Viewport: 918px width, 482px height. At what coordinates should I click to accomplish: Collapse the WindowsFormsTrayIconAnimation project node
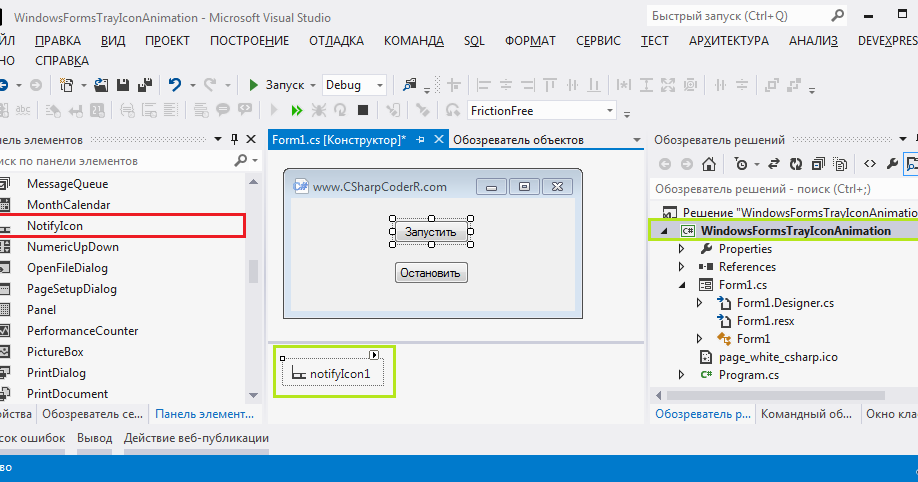click(x=664, y=231)
